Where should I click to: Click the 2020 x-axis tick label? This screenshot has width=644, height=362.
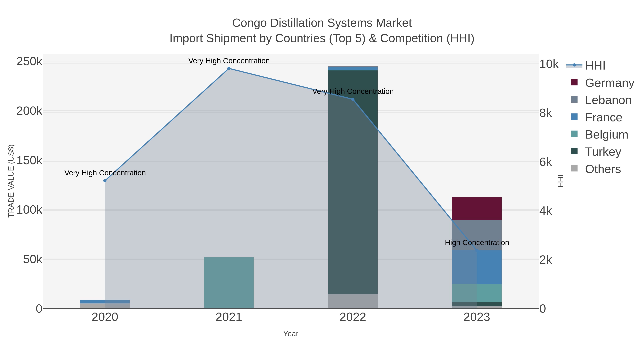pyautogui.click(x=105, y=317)
